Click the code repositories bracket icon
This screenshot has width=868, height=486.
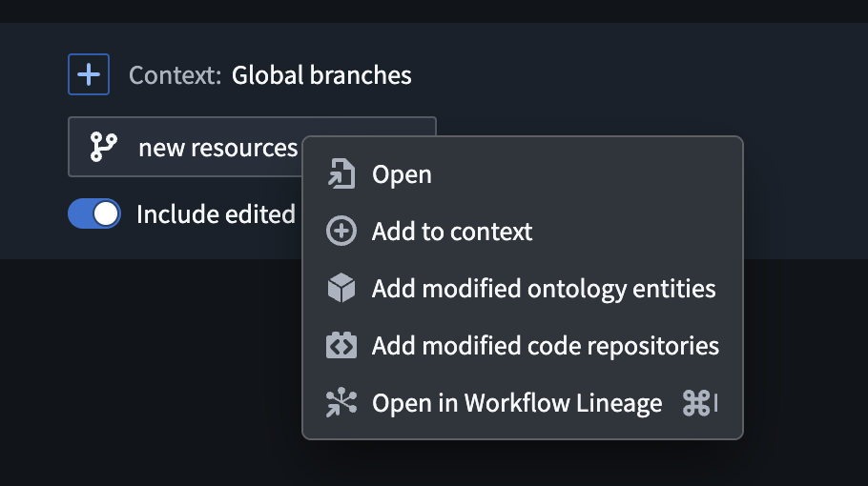(341, 346)
